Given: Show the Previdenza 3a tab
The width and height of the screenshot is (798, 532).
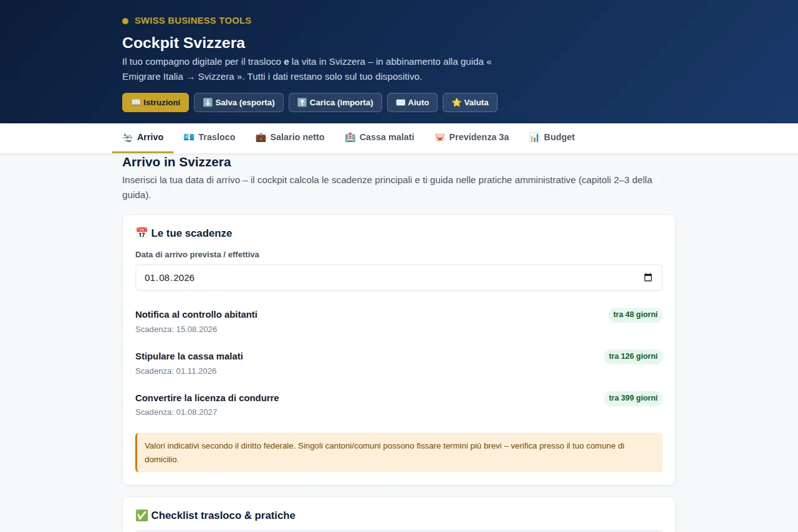Looking at the screenshot, I should point(472,137).
